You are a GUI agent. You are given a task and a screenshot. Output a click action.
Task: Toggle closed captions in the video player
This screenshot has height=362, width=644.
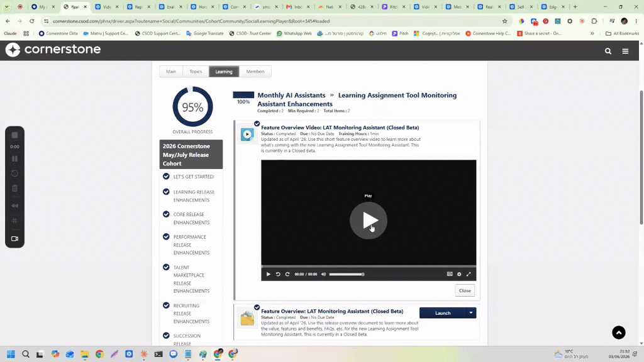coord(450,274)
